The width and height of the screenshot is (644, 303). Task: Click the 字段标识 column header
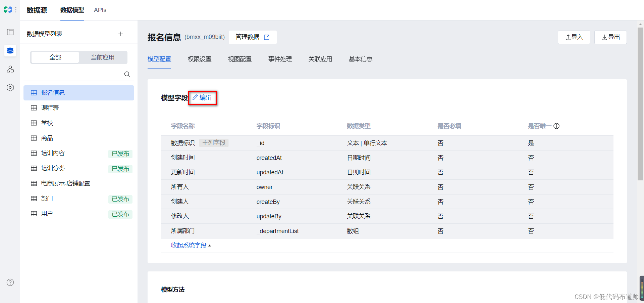pos(268,126)
